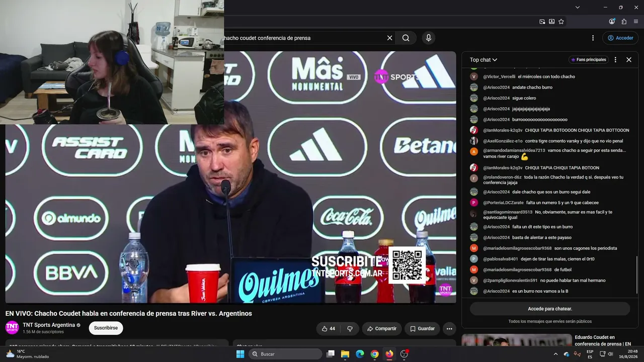Dislike the video with thumbs down
Screen dimensions: 644x362
coord(350,329)
